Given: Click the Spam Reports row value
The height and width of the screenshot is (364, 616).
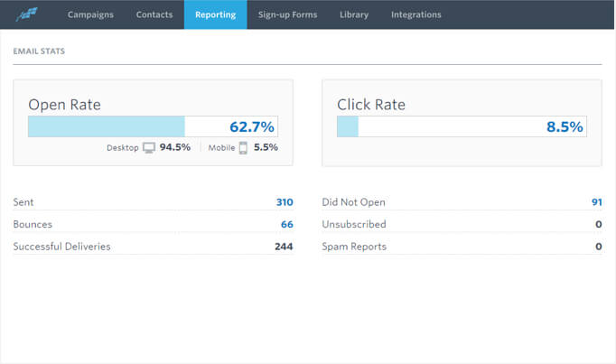Looking at the screenshot, I should 598,247.
